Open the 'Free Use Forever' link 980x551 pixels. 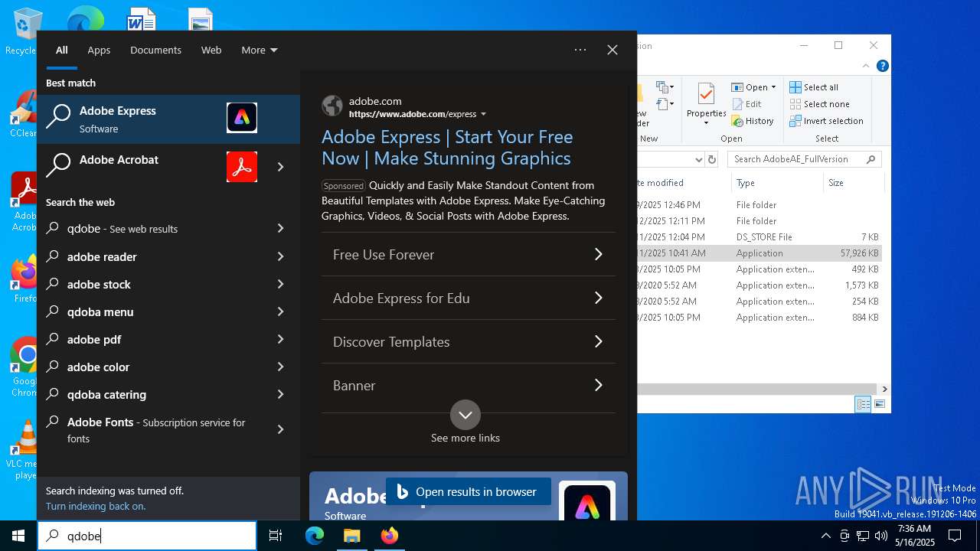469,254
